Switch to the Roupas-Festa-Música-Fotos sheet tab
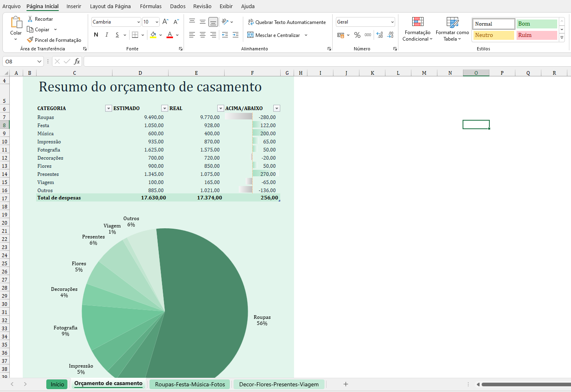 190,384
